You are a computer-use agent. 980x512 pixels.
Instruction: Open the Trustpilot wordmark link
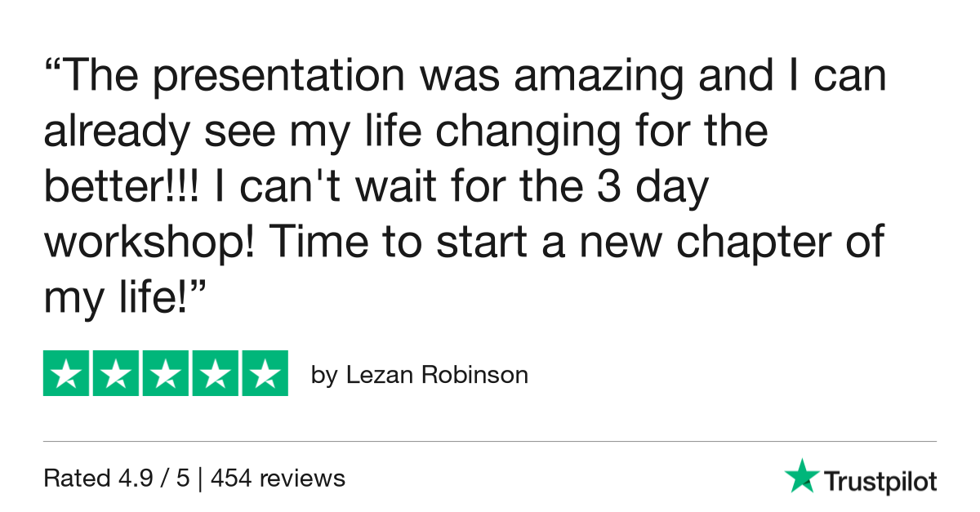pos(880,482)
